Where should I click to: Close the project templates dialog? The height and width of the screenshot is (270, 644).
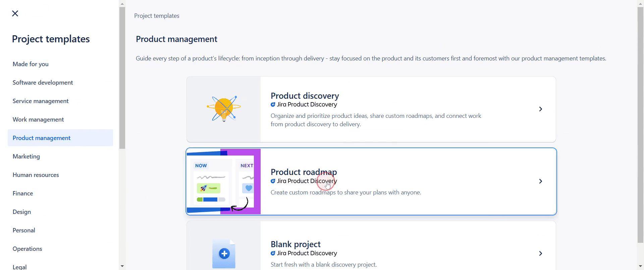[x=15, y=13]
